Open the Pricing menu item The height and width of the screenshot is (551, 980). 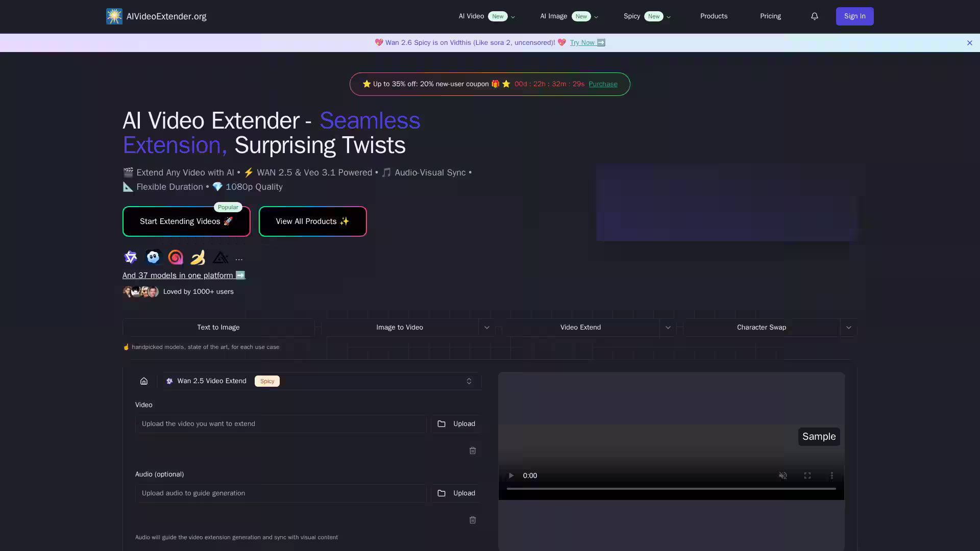tap(770, 16)
